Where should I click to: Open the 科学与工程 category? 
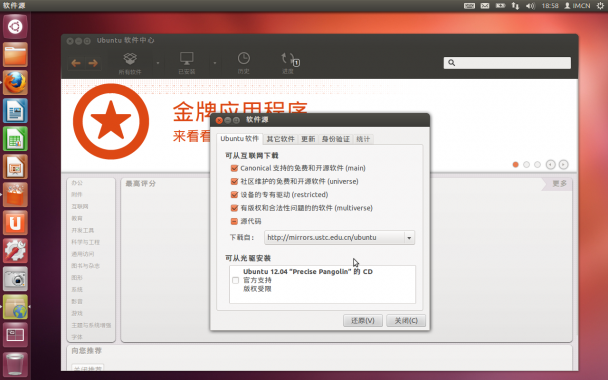point(85,242)
